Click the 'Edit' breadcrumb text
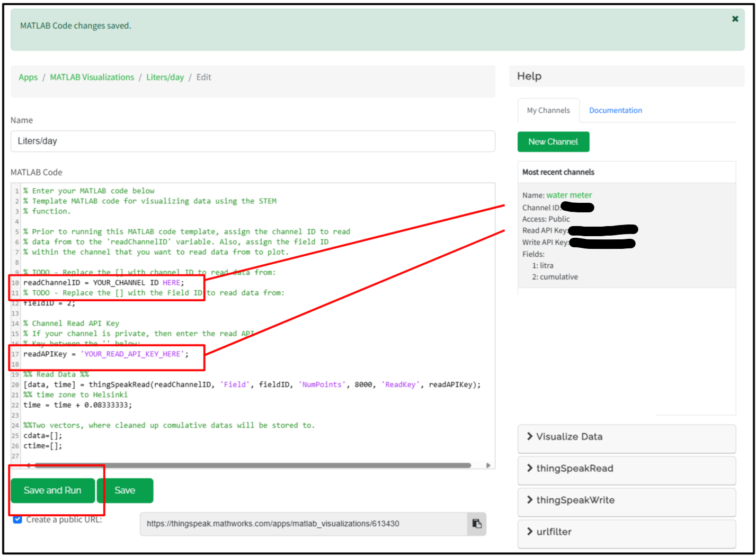Image resolution: width=756 pixels, height=556 pixels. click(x=203, y=77)
